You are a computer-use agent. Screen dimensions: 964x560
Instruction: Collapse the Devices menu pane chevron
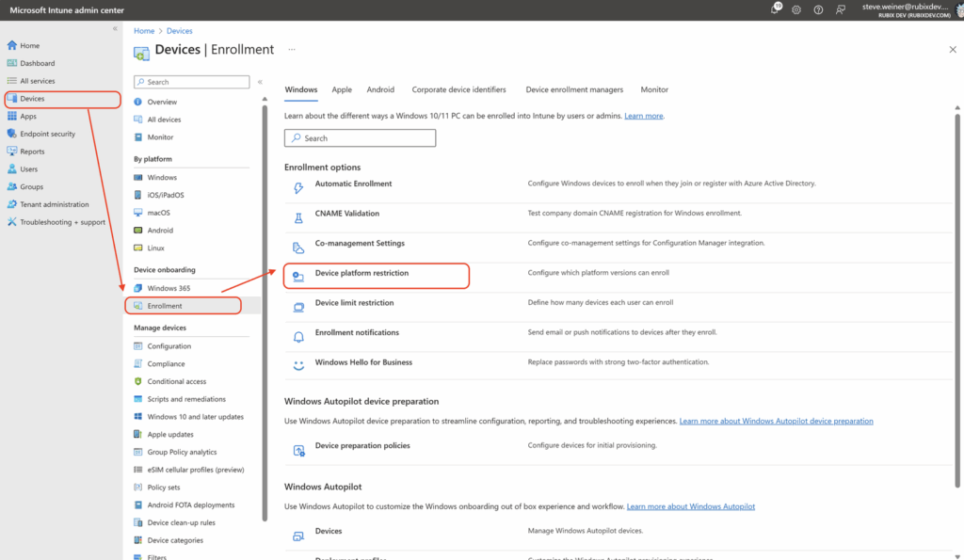point(260,82)
